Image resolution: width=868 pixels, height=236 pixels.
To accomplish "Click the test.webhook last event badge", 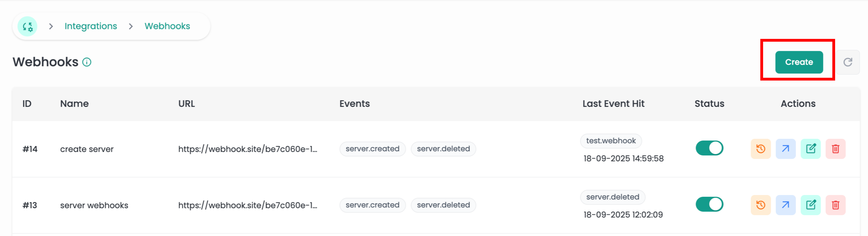I will [611, 141].
